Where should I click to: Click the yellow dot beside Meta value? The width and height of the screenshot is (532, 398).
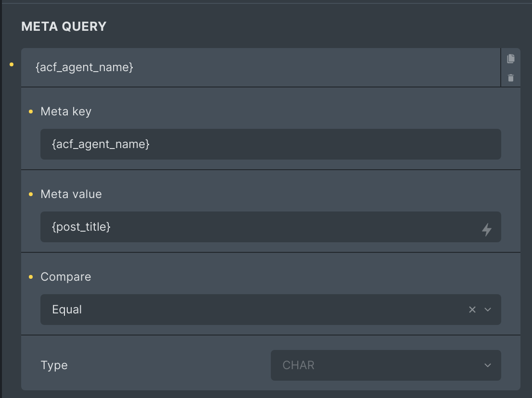pos(31,194)
